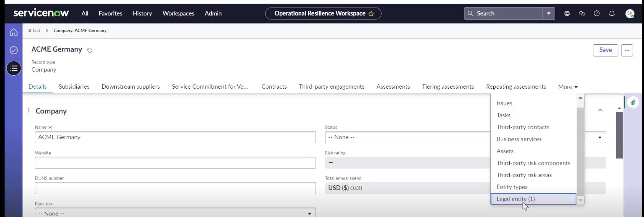644x217 pixels.
Task: Open Third-party engagements tab
Action: click(x=332, y=87)
